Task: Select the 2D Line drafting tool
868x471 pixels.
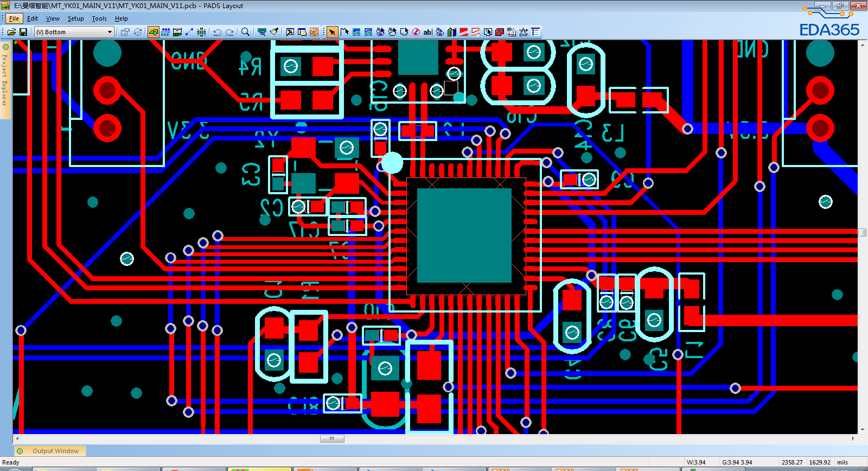Action: [344, 32]
